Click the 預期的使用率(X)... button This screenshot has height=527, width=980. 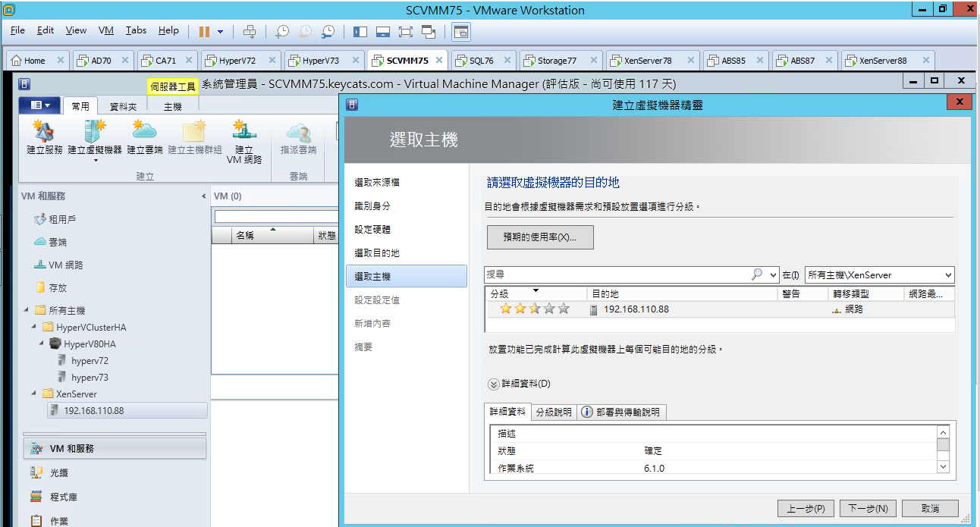click(x=540, y=237)
